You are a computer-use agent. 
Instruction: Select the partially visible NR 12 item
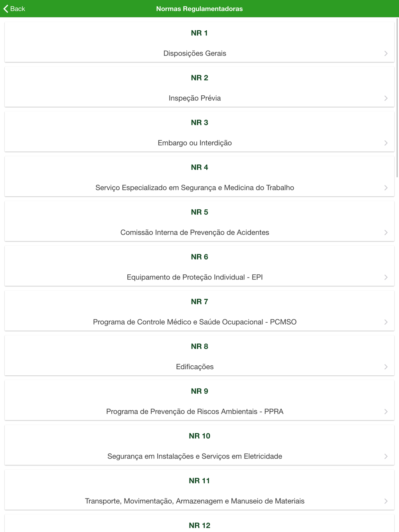pos(199,525)
